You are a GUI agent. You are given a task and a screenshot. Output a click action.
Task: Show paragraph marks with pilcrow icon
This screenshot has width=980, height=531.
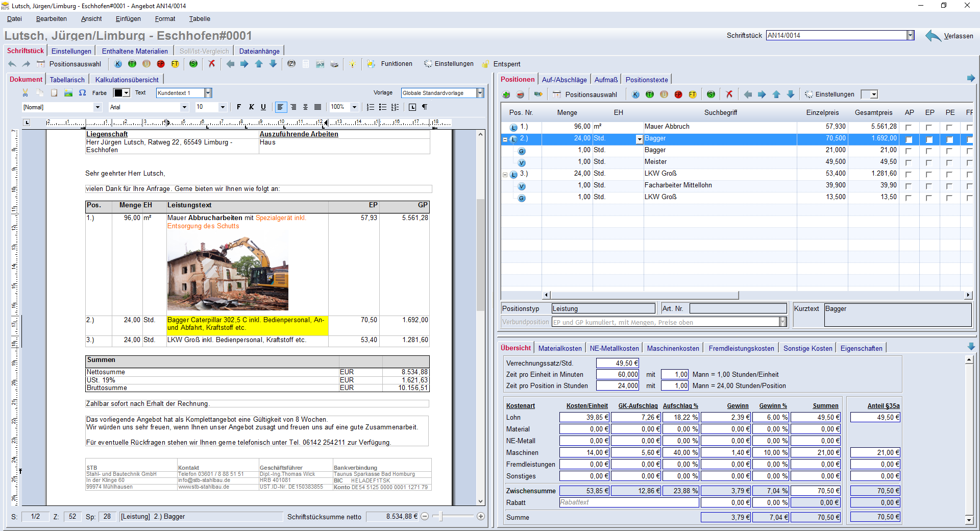tap(425, 107)
